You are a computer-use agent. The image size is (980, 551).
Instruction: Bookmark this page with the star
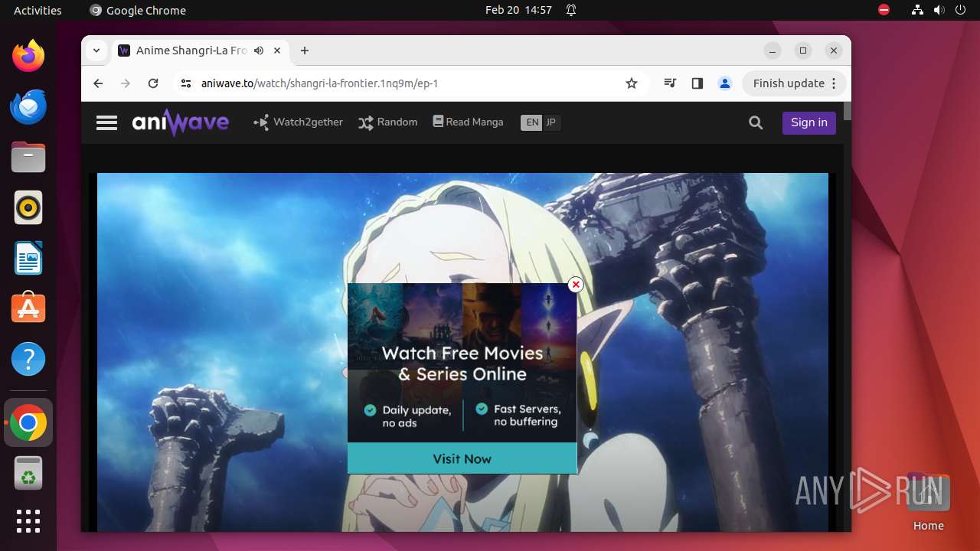click(632, 83)
